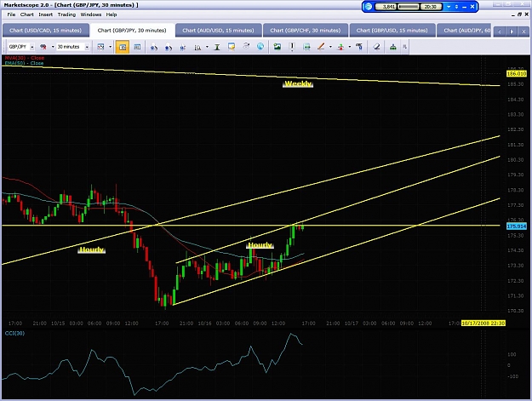The width and height of the screenshot is (532, 401).
Task: Select the eraser tool
Action: click(376, 47)
